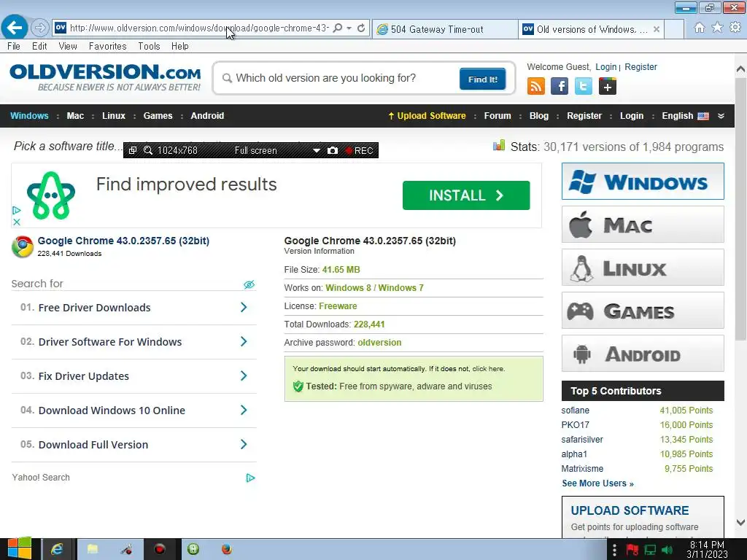Start recording with the REC button

point(359,150)
